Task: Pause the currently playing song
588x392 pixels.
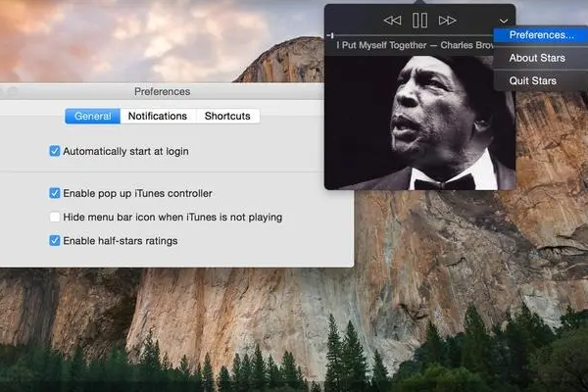Action: tap(419, 20)
